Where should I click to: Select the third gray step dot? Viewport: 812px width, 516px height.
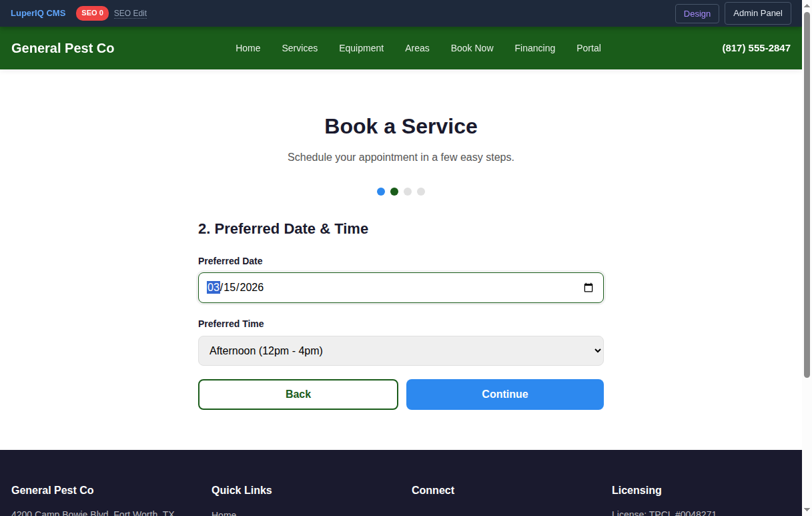click(x=408, y=192)
